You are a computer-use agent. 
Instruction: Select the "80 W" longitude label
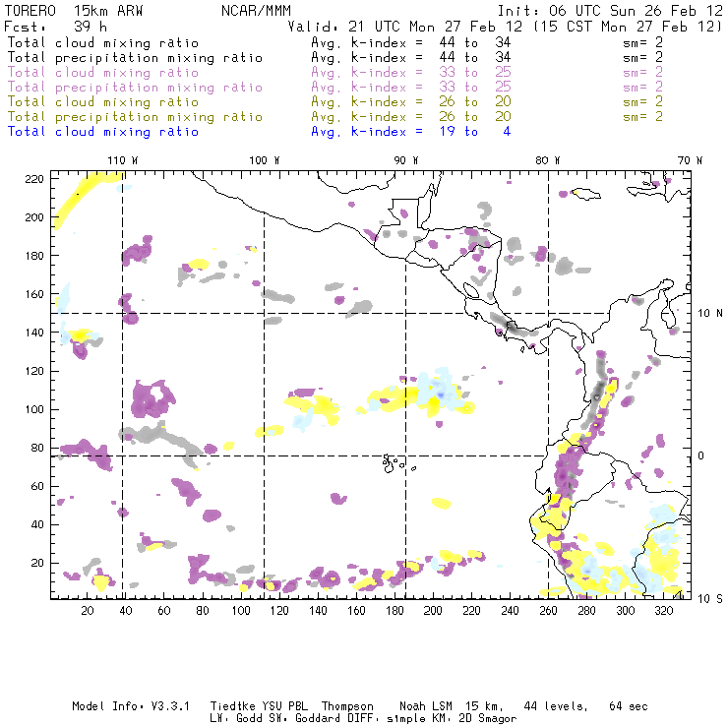[547, 160]
